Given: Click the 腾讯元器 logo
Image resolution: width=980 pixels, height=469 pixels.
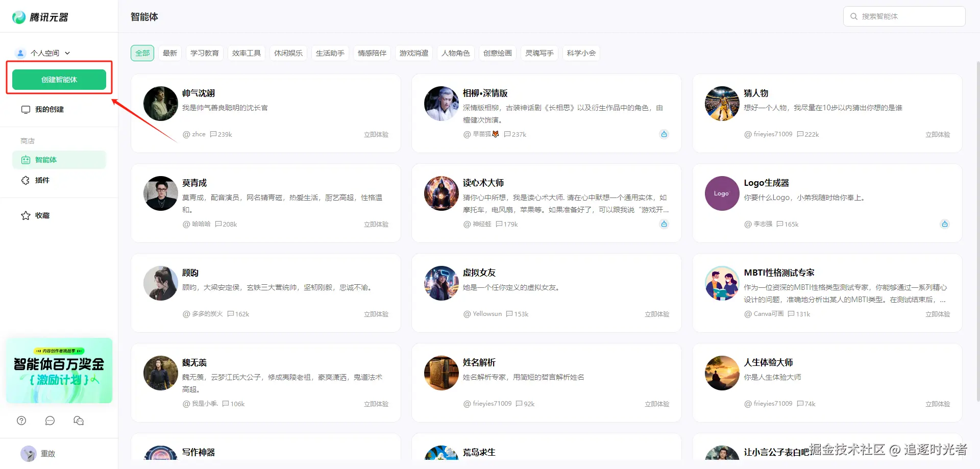Looking at the screenshot, I should [x=40, y=17].
